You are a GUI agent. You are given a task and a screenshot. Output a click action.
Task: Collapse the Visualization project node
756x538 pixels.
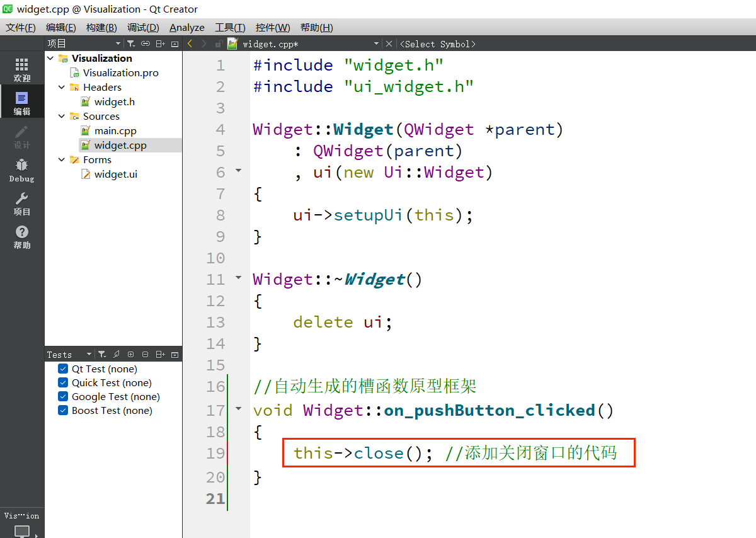tap(50, 58)
